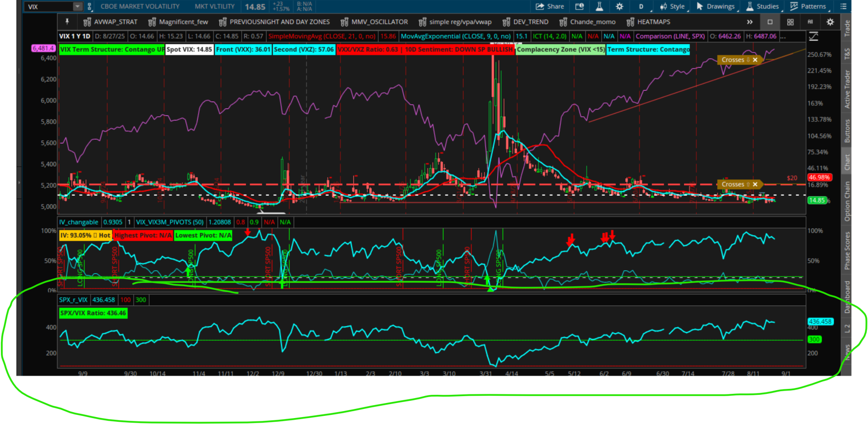Select the chart grid layout icon

tap(790, 22)
